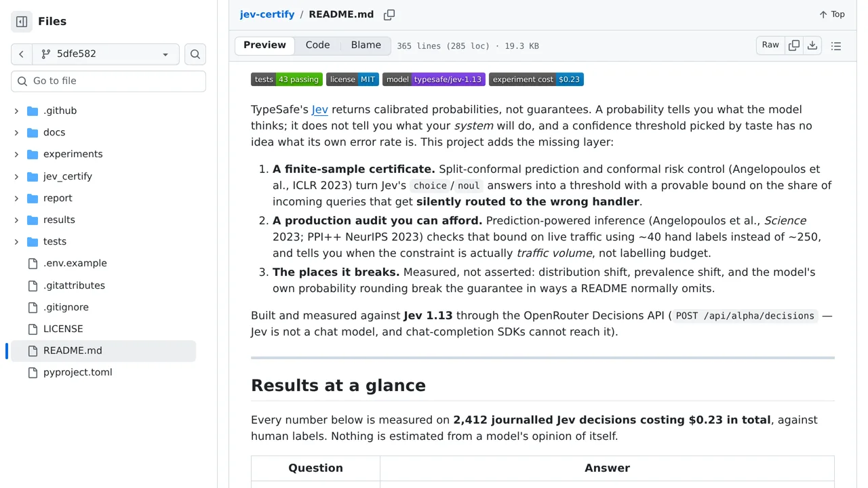Switch to the Code tab
This screenshot has width=868, height=488.
tap(317, 45)
